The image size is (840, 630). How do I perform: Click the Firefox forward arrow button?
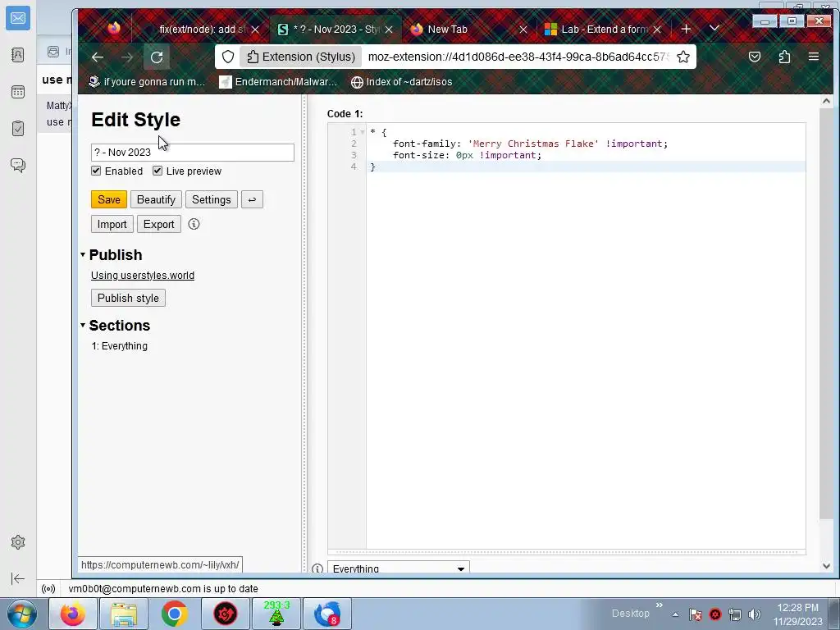click(127, 57)
